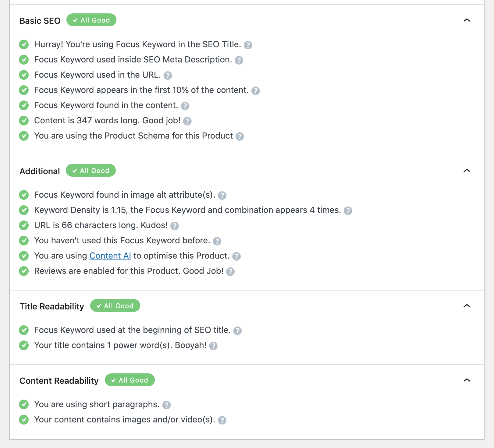Screen dimensions: 494x448
Task: Click the All Good badge for Additional section
Action: tap(91, 171)
